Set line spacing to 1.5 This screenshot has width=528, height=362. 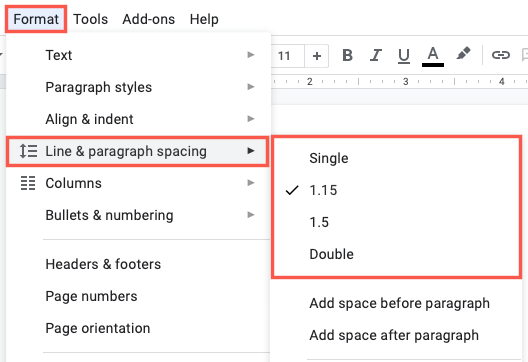pyautogui.click(x=396, y=222)
